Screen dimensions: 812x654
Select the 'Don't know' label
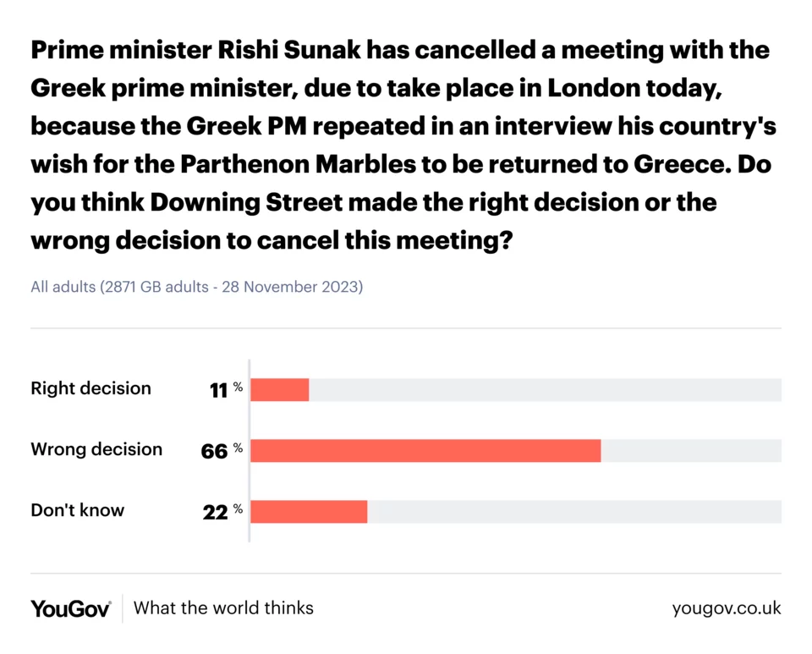click(x=77, y=510)
